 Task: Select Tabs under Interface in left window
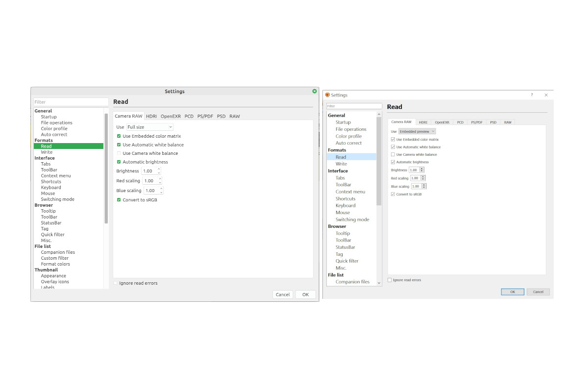[46, 164]
